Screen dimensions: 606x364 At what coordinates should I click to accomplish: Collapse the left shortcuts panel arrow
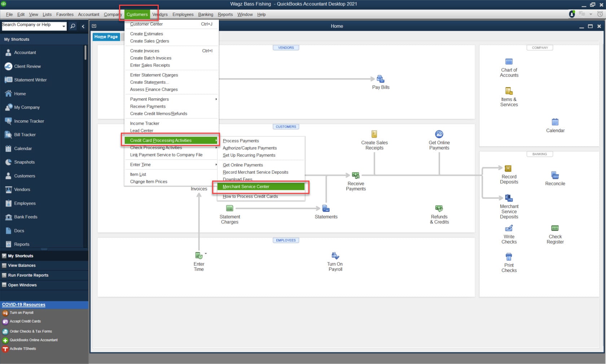(x=83, y=26)
